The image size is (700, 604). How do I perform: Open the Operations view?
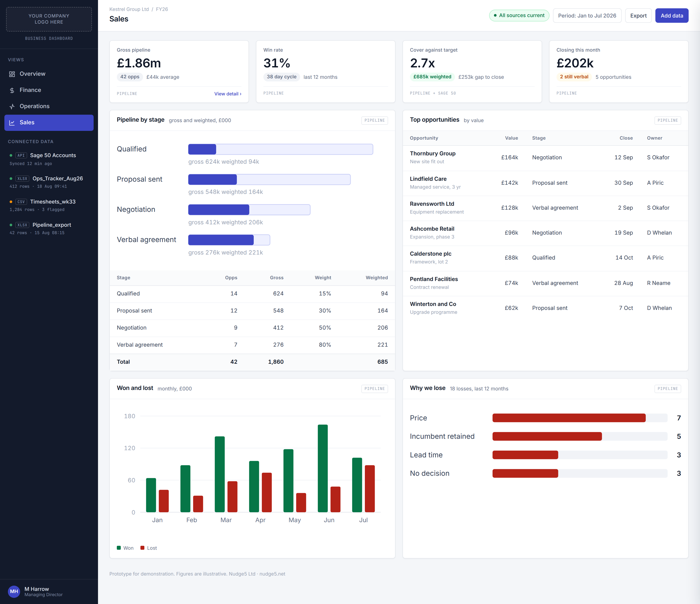[49, 107]
